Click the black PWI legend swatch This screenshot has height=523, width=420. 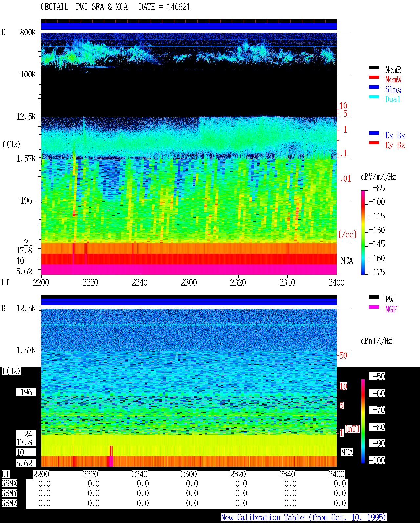374,297
